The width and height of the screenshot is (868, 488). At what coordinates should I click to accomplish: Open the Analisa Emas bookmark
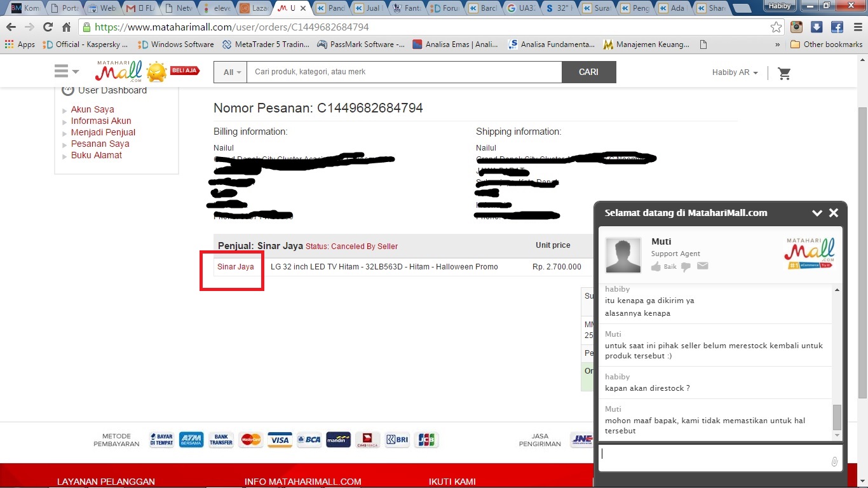coord(456,44)
